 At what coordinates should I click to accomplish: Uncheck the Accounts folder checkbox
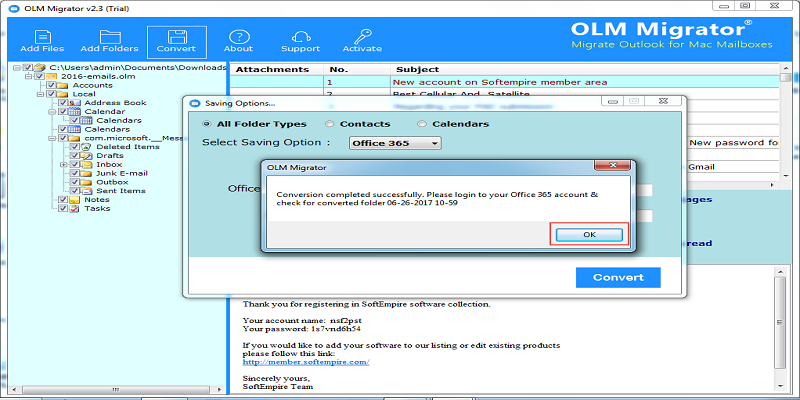51,85
